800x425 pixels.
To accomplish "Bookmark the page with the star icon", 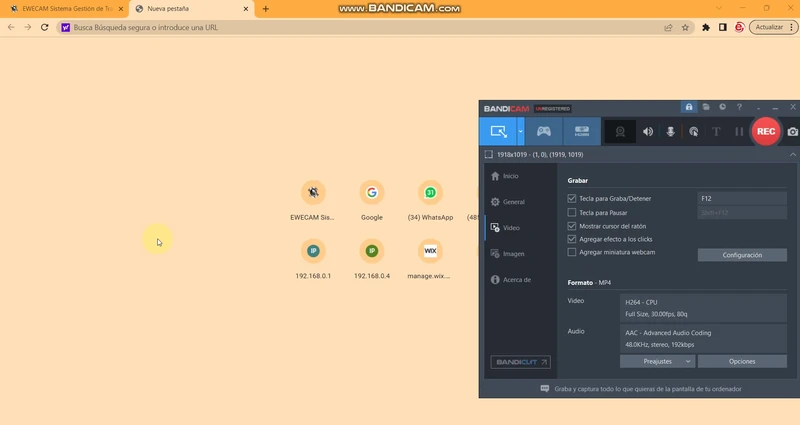I will pos(685,28).
